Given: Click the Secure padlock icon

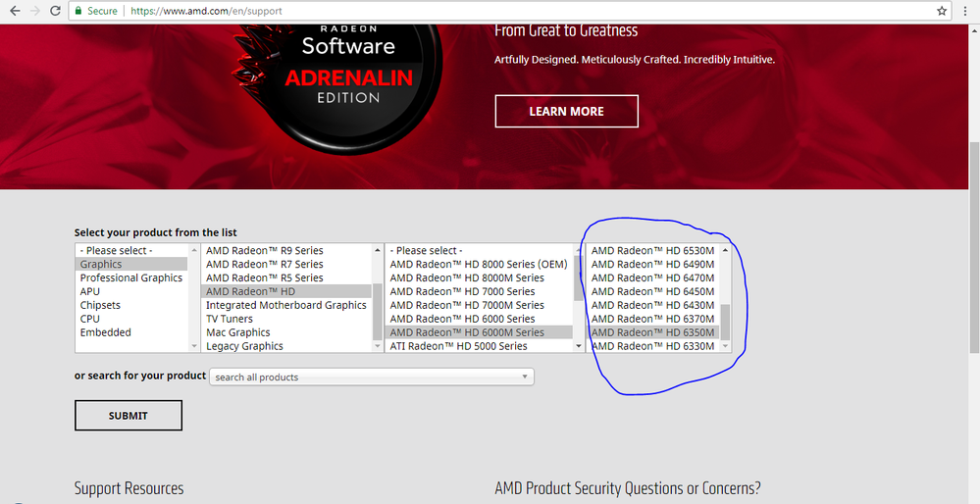Looking at the screenshot, I should (x=78, y=11).
